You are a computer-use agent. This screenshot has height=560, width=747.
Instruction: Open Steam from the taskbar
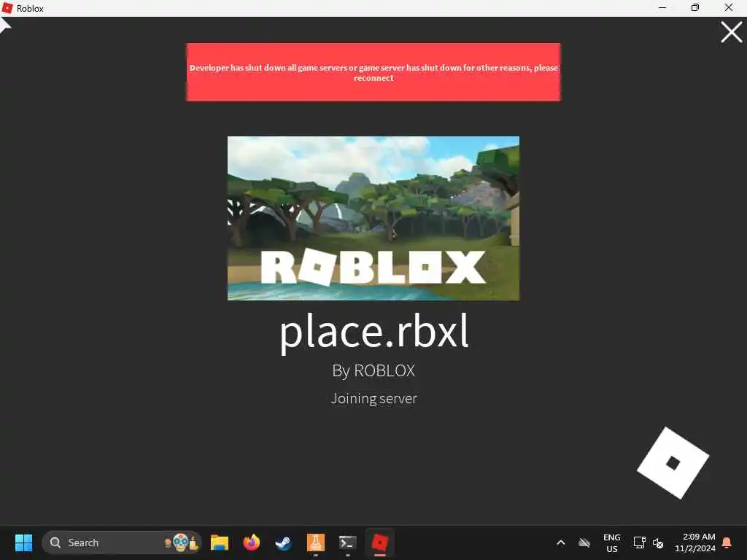(x=284, y=542)
